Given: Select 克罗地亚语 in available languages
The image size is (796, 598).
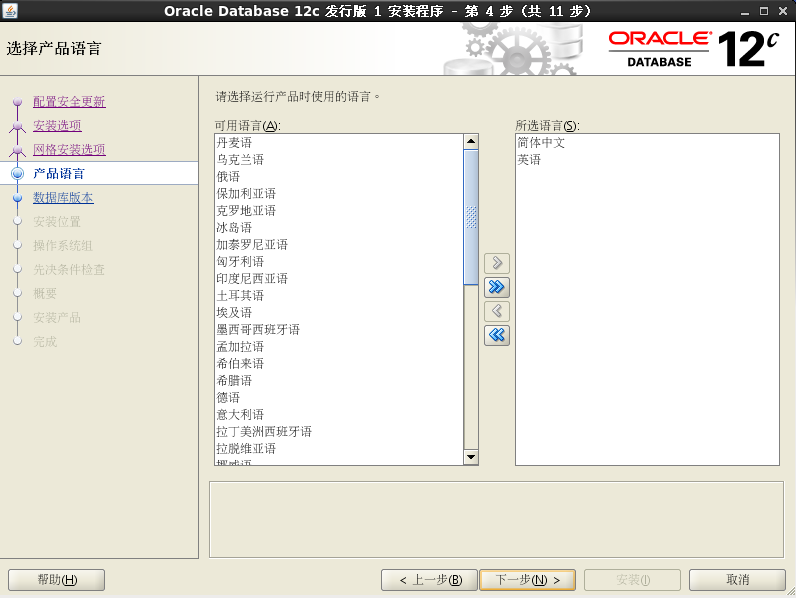Looking at the screenshot, I should click(339, 211).
